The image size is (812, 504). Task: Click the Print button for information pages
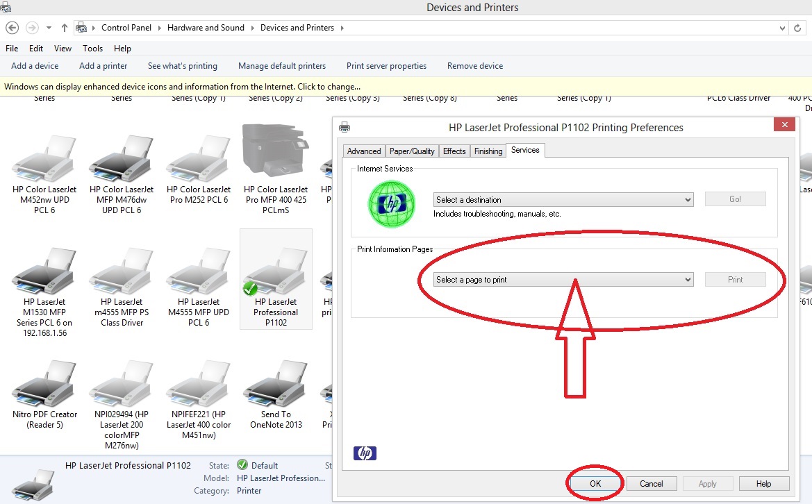click(x=736, y=280)
